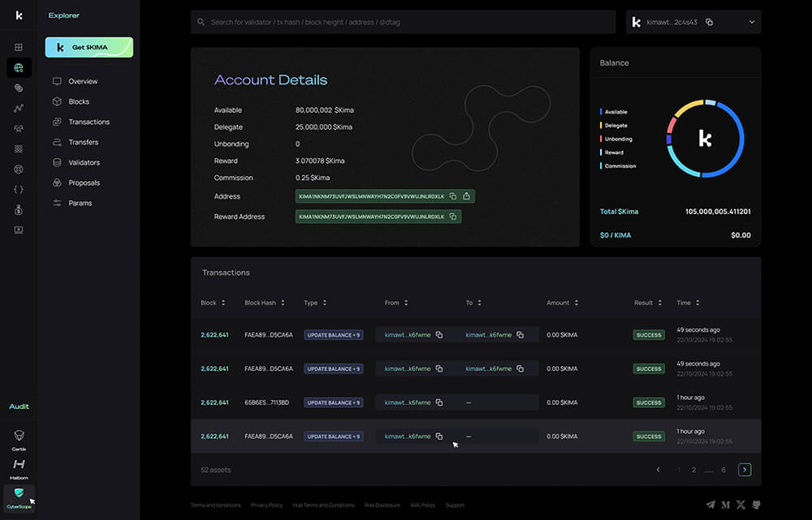Image resolution: width=812 pixels, height=520 pixels.
Task: Expand the wallet account dropdown
Action: (751, 22)
